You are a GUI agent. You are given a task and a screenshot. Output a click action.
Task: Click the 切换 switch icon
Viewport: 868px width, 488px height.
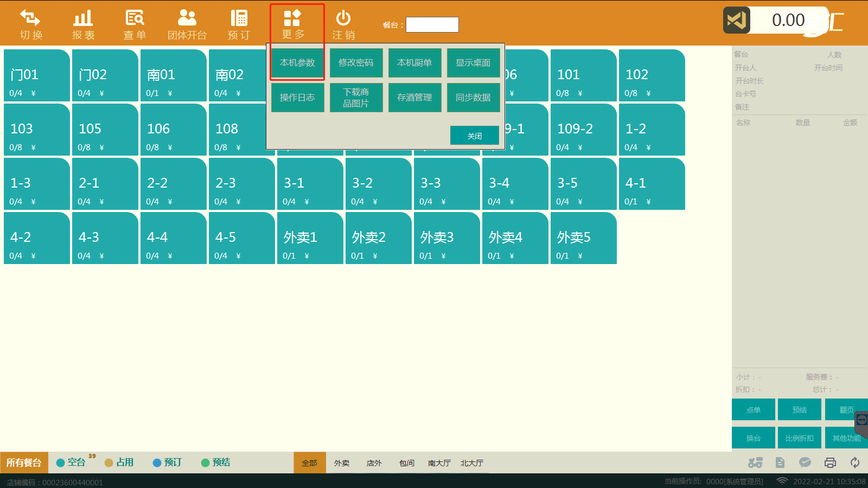[x=30, y=18]
